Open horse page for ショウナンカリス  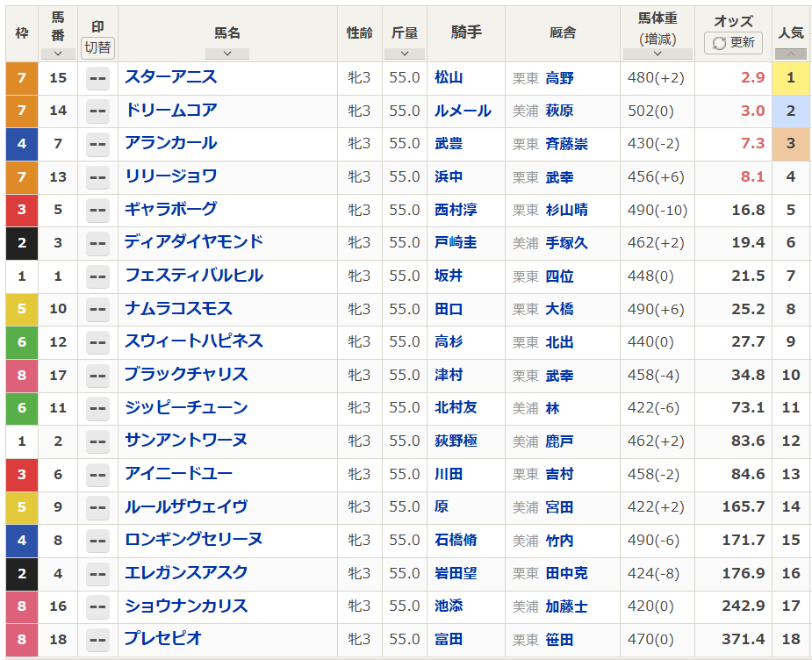click(186, 605)
